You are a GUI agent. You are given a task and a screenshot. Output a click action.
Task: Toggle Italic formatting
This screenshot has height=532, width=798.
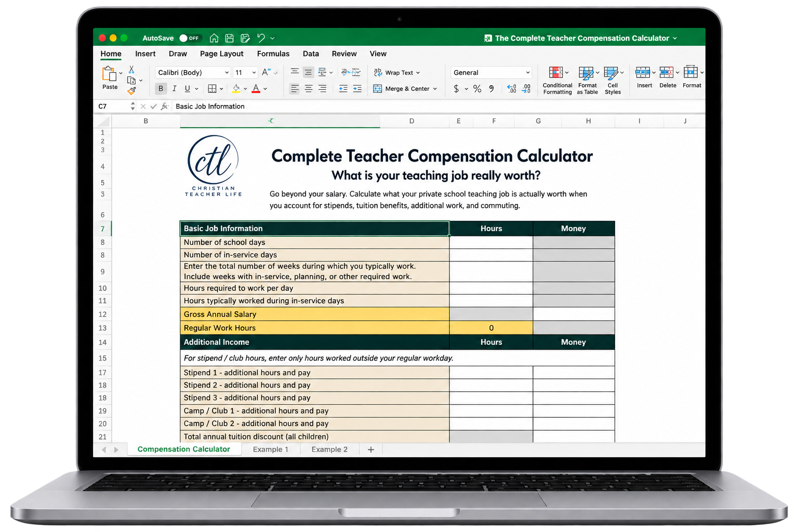click(174, 89)
